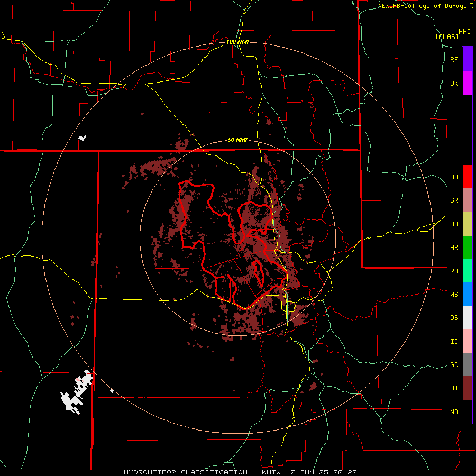476x476 pixels.
Task: Click the HR green legend swatch
Action: coord(467,248)
